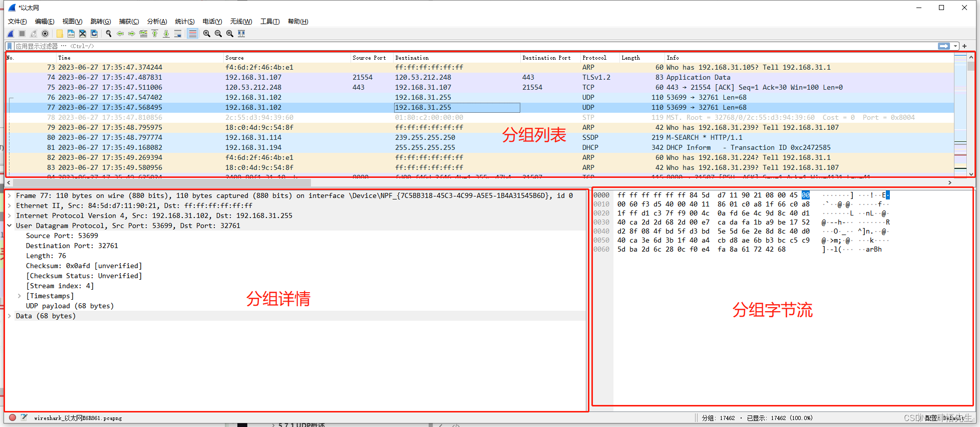Expand the Ethernet II tree node
Screen dimensions: 980x427
click(x=10, y=205)
